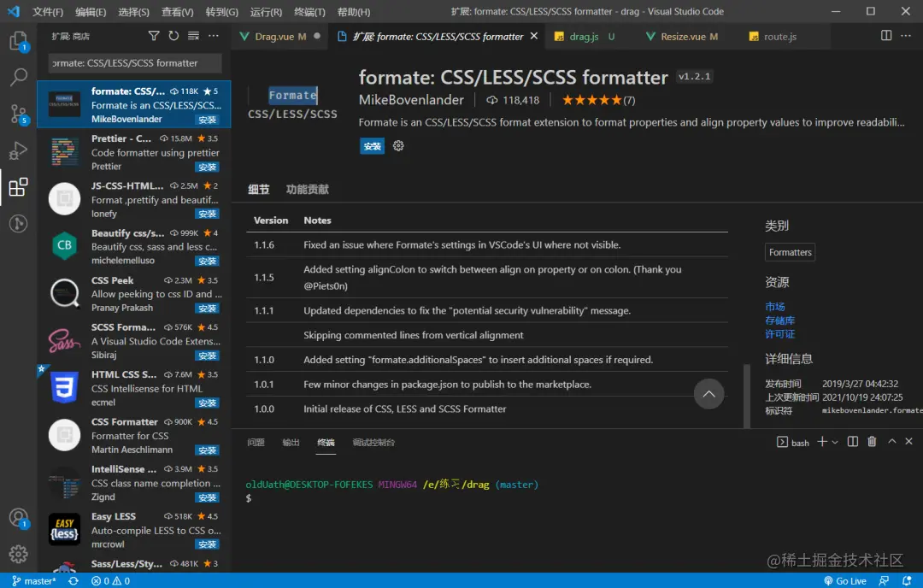Select Beautify css/scss extension in list
923x588 pixels.
coord(134,247)
